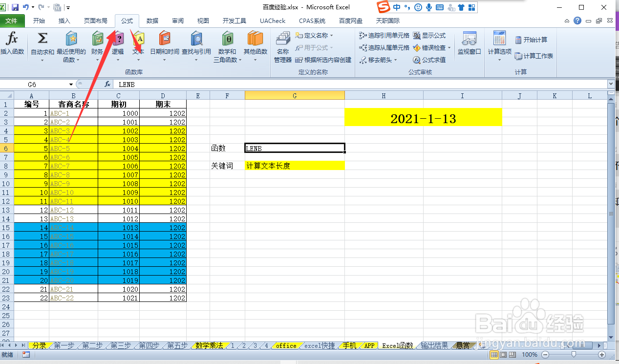Image resolution: width=619 pixels, height=364 pixels.
Task: Expand the 定义名称 dropdown arrow
Action: pos(331,36)
